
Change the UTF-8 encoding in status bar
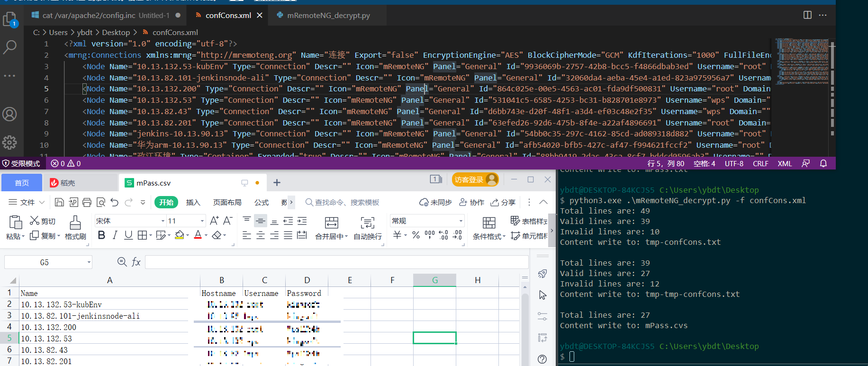734,163
